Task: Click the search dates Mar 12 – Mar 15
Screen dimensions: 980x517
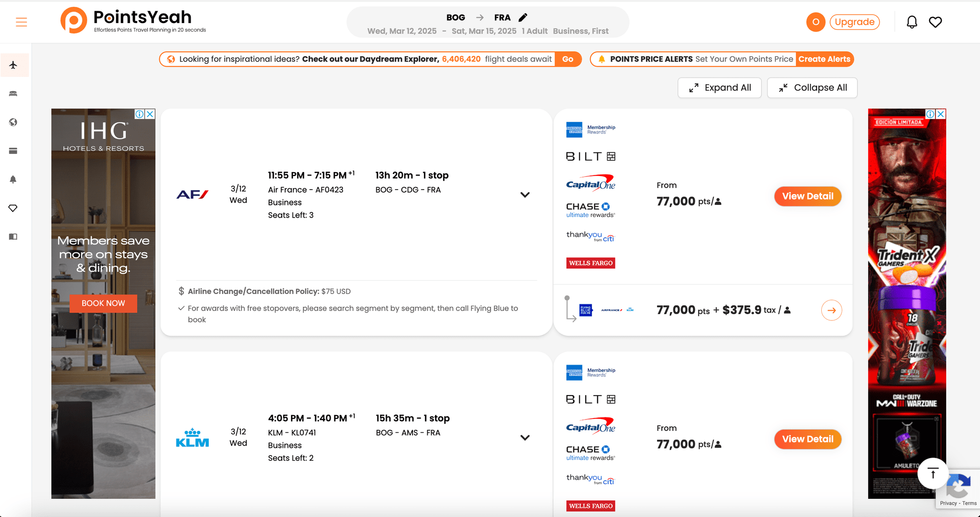Action: pyautogui.click(x=442, y=31)
